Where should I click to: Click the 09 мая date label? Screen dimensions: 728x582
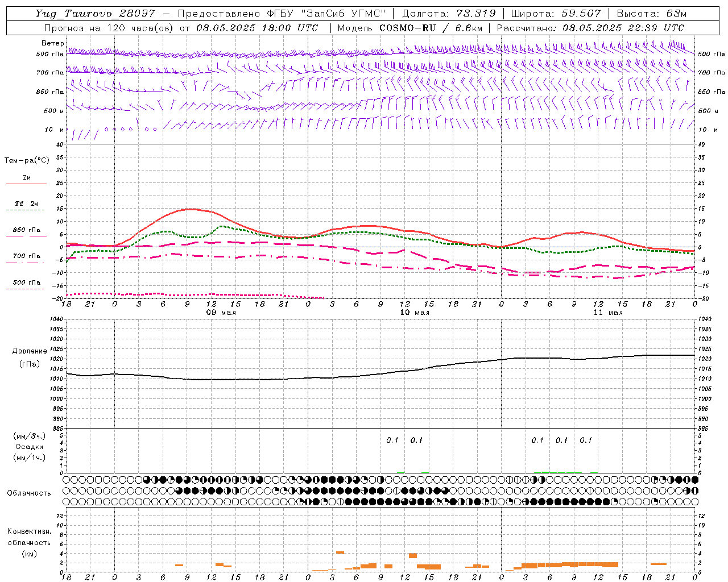(x=221, y=313)
